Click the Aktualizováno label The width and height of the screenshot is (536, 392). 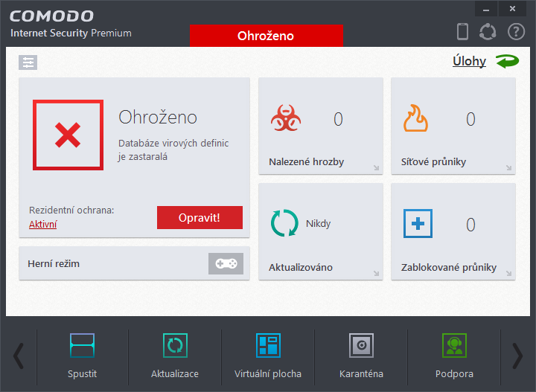coord(301,267)
